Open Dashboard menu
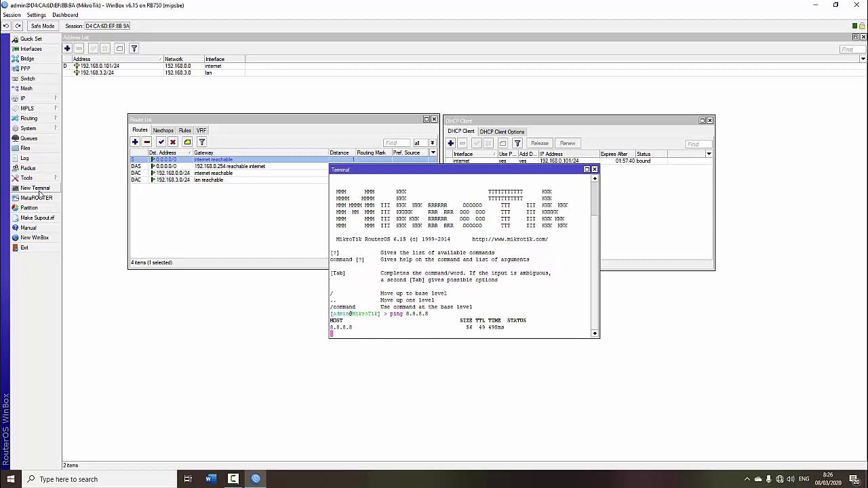 [65, 15]
